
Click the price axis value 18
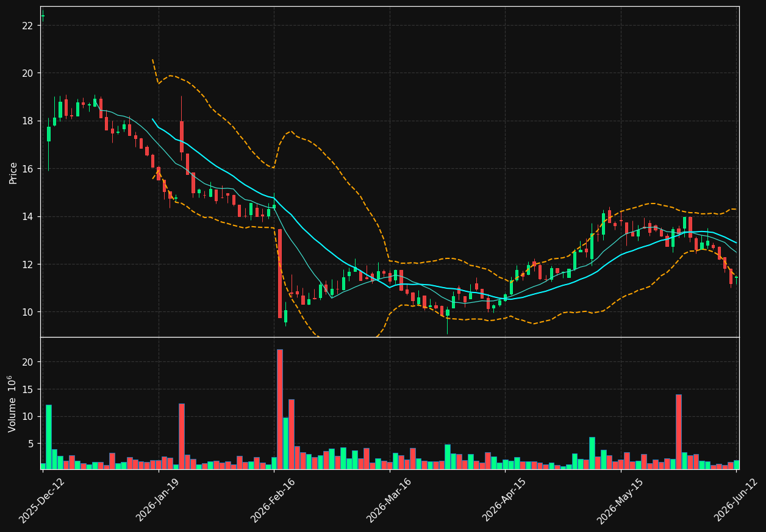coord(27,121)
